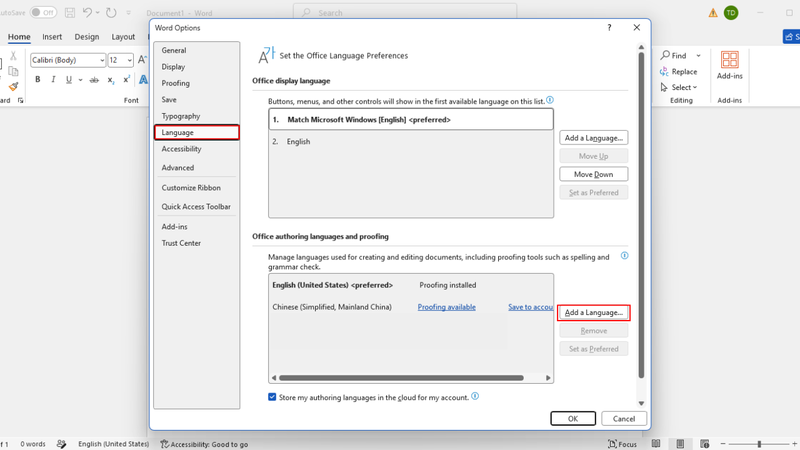This screenshot has height=450, width=800.
Task: Click English (United States) in status bar
Action: coord(113,444)
